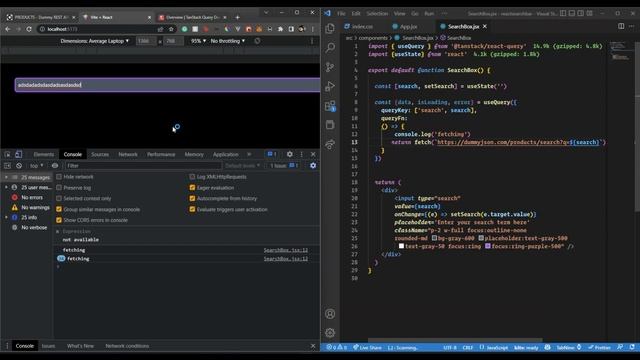
Task: Disable Group similar messages in console
Action: click(59, 209)
